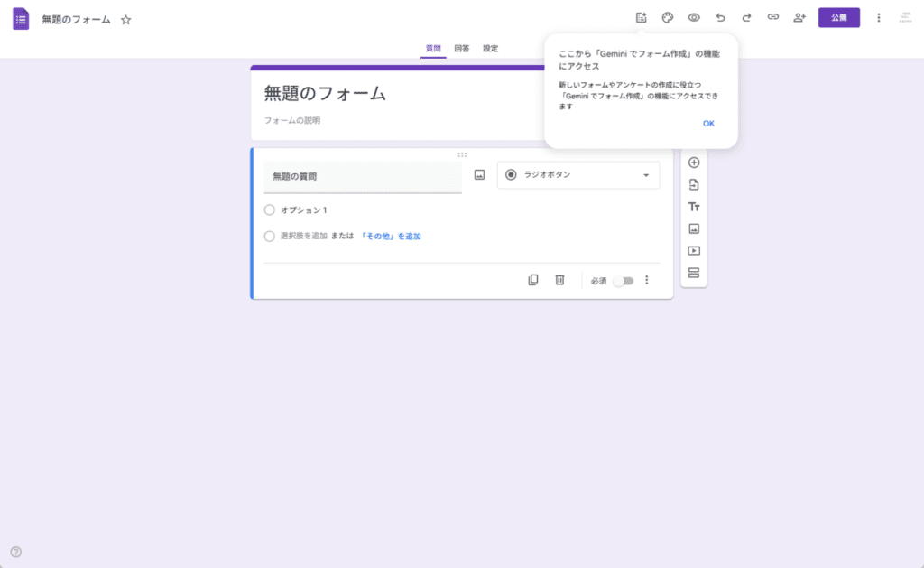Open the add collaborators icon
The height and width of the screenshot is (568, 924).
(799, 17)
